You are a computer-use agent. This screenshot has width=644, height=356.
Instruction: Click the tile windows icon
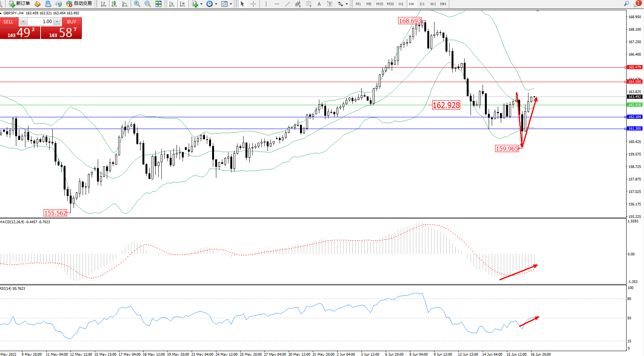[x=158, y=4]
